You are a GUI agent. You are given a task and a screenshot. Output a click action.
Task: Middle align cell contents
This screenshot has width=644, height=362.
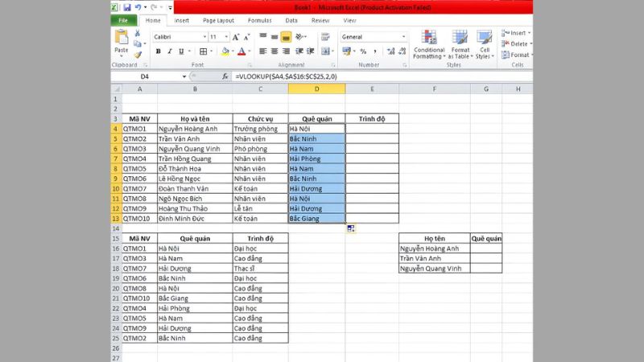[x=275, y=37]
